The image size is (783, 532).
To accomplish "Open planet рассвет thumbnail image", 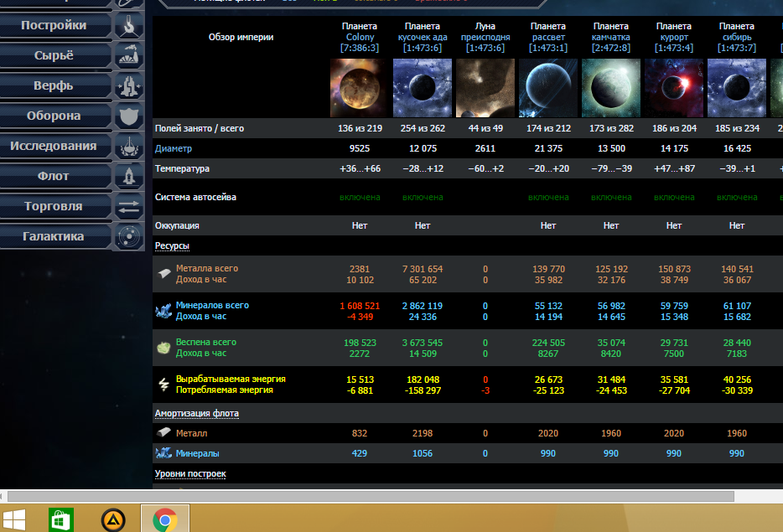I will (x=548, y=88).
